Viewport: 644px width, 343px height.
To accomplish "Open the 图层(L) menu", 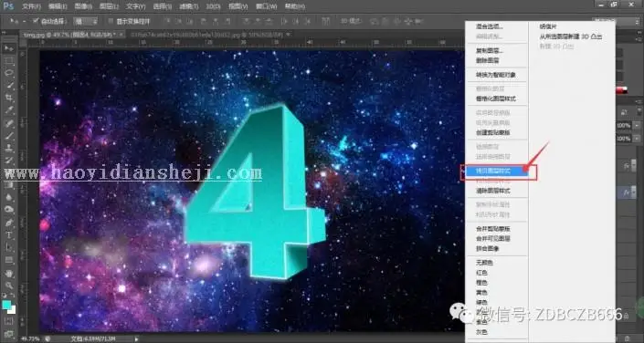I will coord(110,6).
